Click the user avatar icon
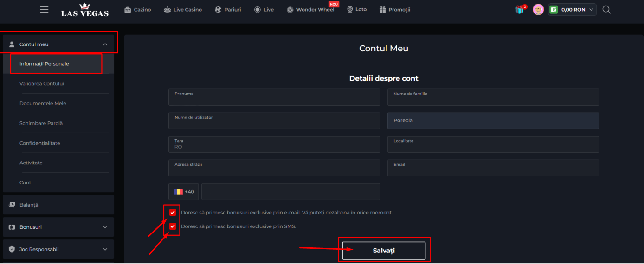 (x=538, y=10)
